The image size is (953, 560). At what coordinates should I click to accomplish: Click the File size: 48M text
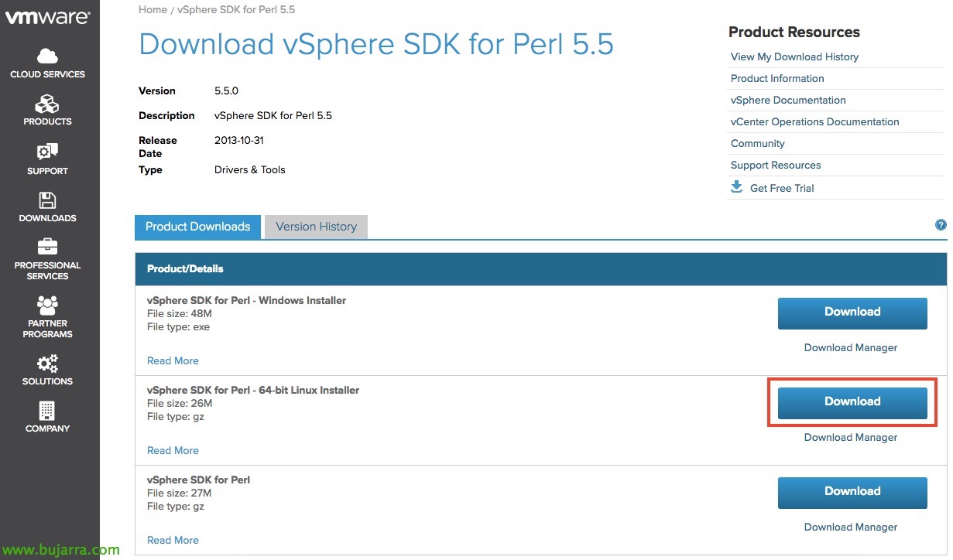[180, 314]
